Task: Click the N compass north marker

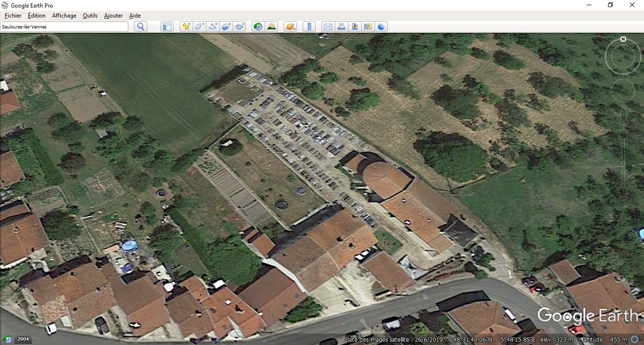Action: pyautogui.click(x=623, y=39)
